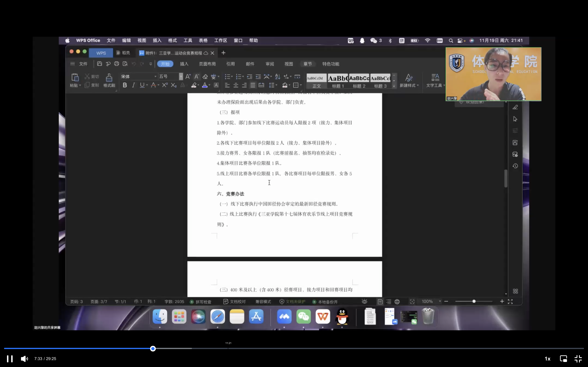Open the history clock icon in sidebar

(x=515, y=166)
